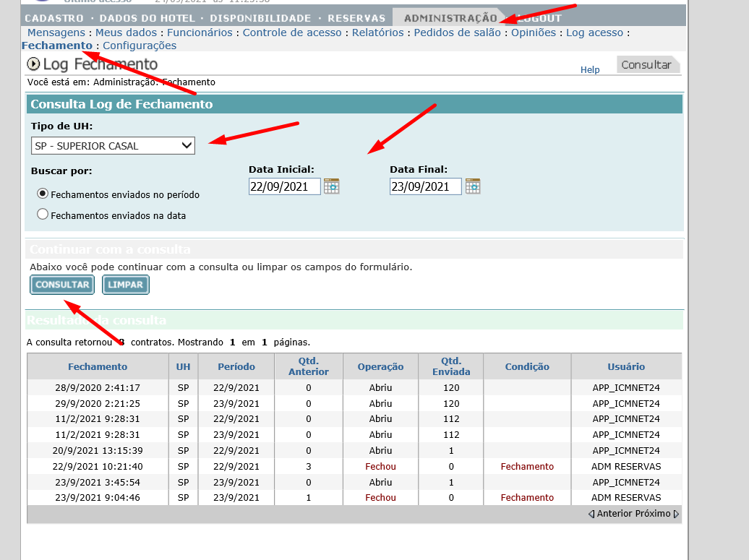
Task: Click Fechamento condition in 23/9/2021 9:04:46 row
Action: pyautogui.click(x=527, y=497)
